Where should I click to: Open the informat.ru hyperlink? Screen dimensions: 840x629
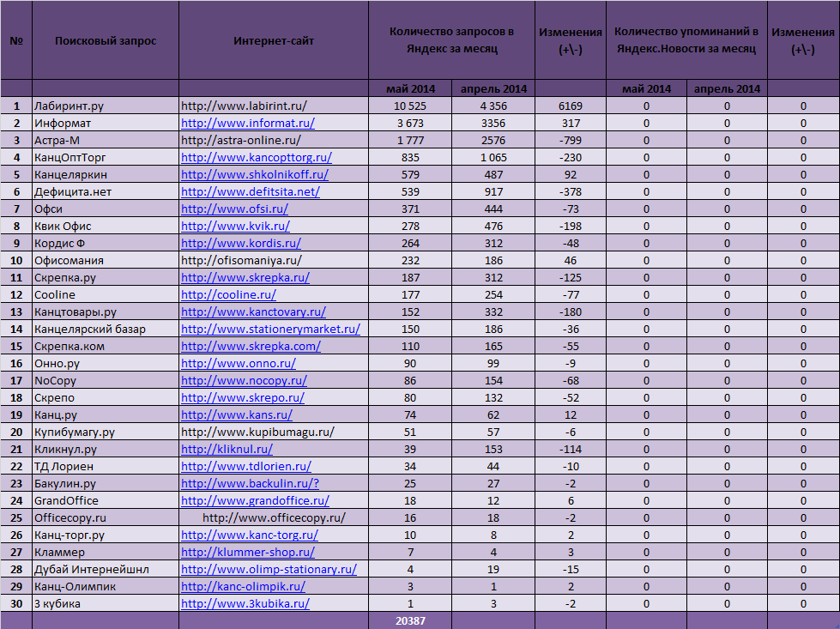point(247,124)
